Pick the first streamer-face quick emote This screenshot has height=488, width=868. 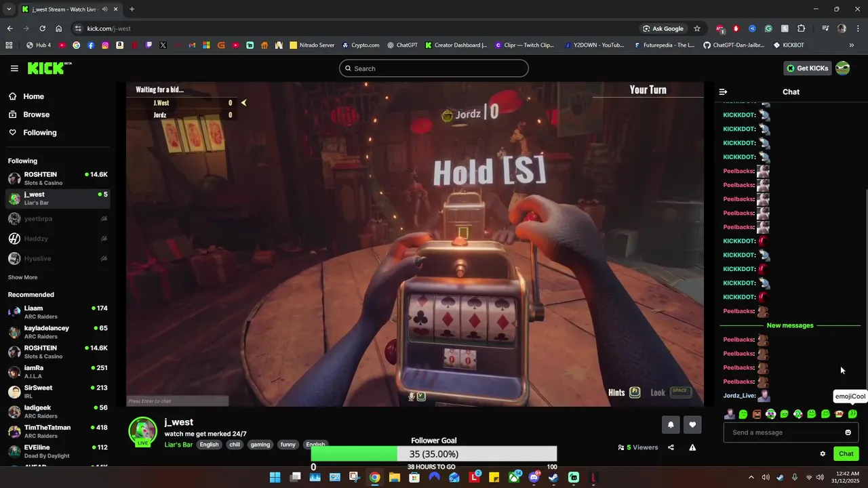coord(730,414)
